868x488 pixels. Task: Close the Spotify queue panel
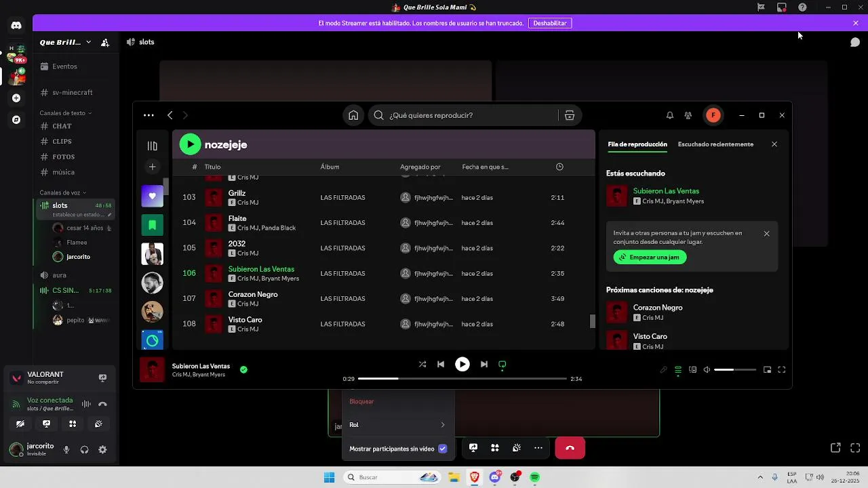point(774,144)
